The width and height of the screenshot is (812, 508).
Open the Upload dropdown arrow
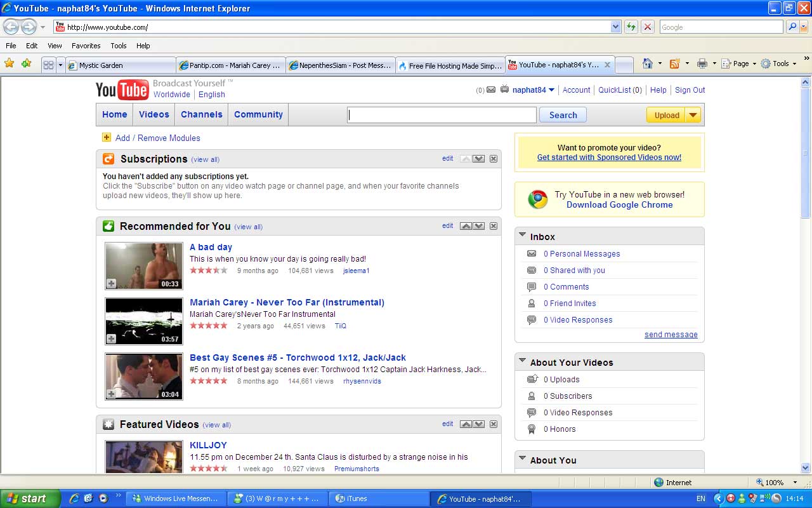(x=693, y=115)
